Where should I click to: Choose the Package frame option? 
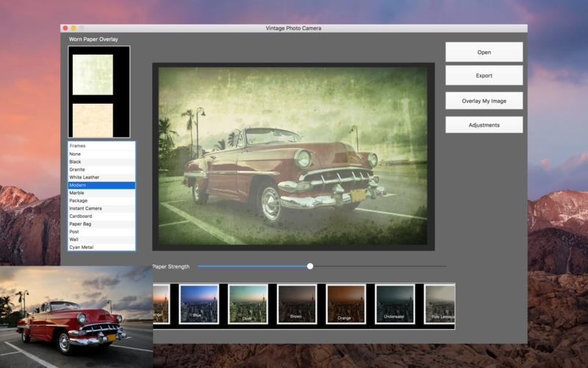[x=101, y=200]
